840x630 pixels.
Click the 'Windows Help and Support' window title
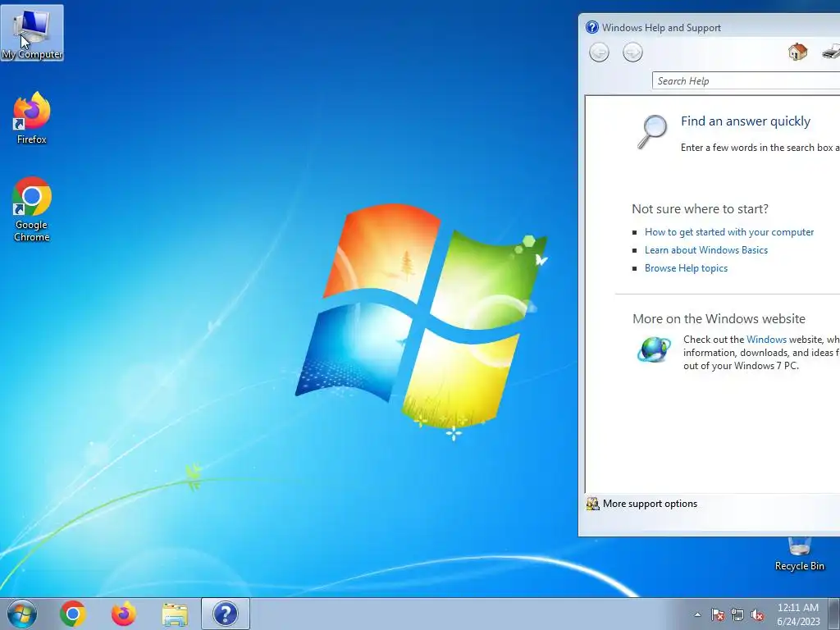[661, 28]
